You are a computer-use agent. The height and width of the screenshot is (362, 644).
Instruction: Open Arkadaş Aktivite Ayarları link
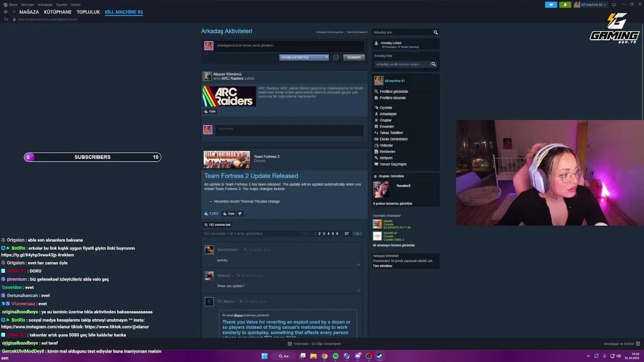330,32
